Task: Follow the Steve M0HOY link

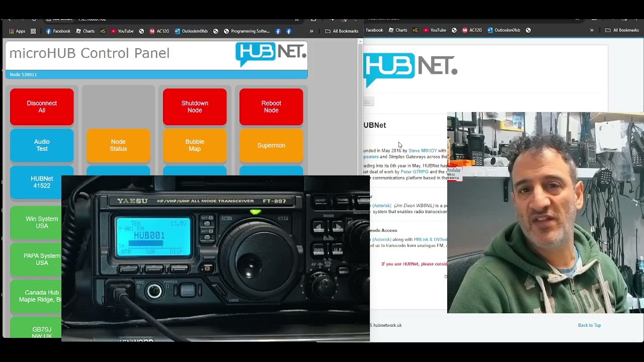Action: pyautogui.click(x=423, y=151)
